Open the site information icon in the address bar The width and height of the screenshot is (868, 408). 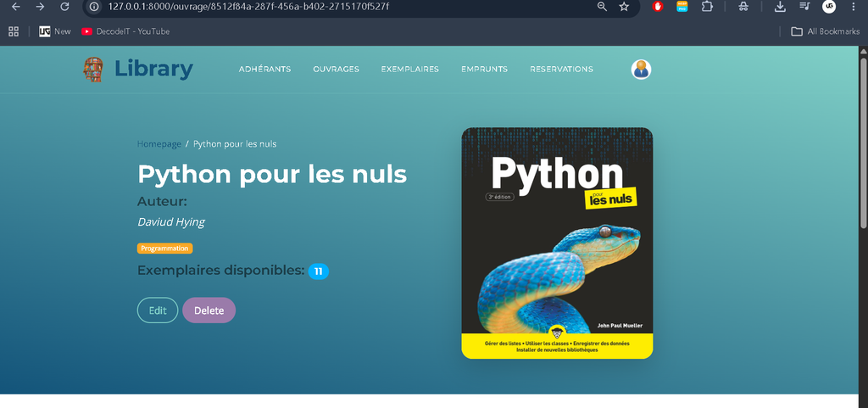pos(95,7)
